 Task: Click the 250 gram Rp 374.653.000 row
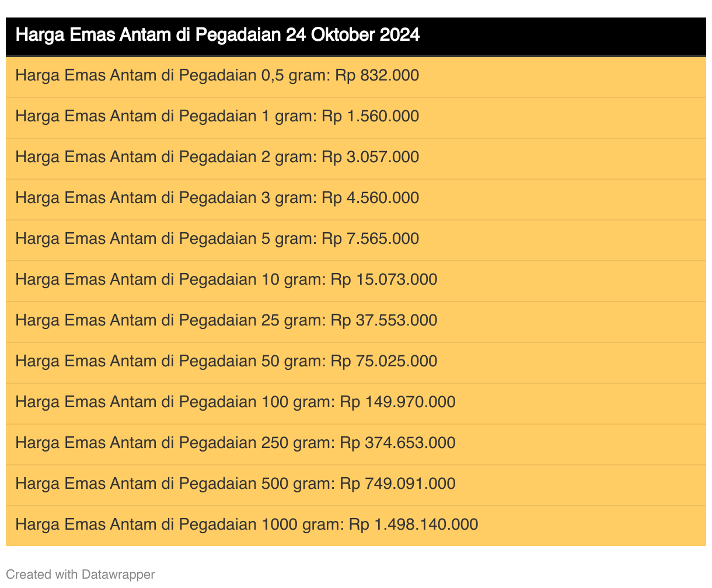[235, 443]
